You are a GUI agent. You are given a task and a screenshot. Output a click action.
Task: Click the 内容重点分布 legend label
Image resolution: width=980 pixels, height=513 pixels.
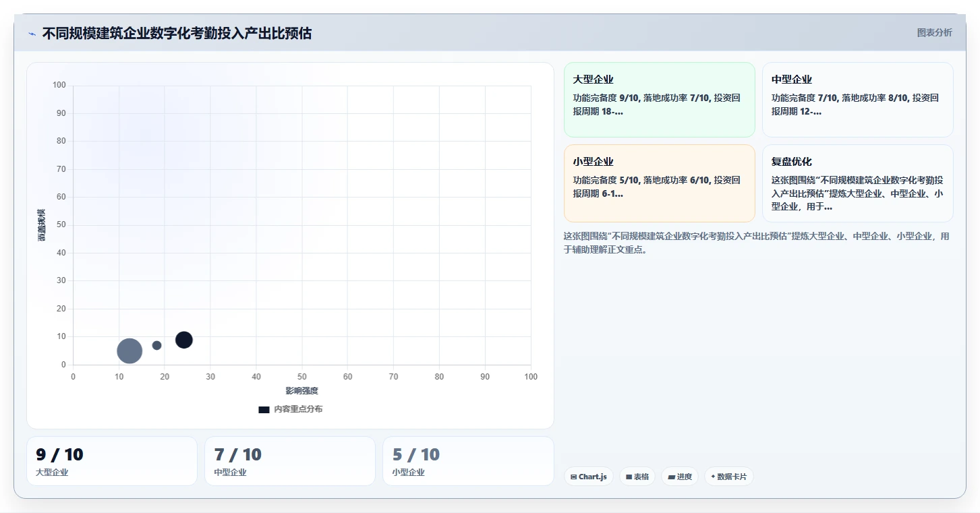298,409
